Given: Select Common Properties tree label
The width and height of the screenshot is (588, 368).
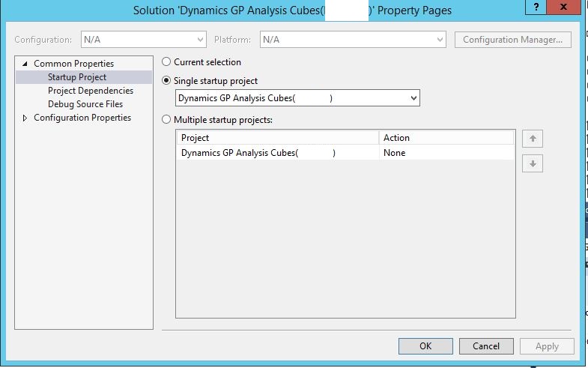Looking at the screenshot, I should (73, 64).
